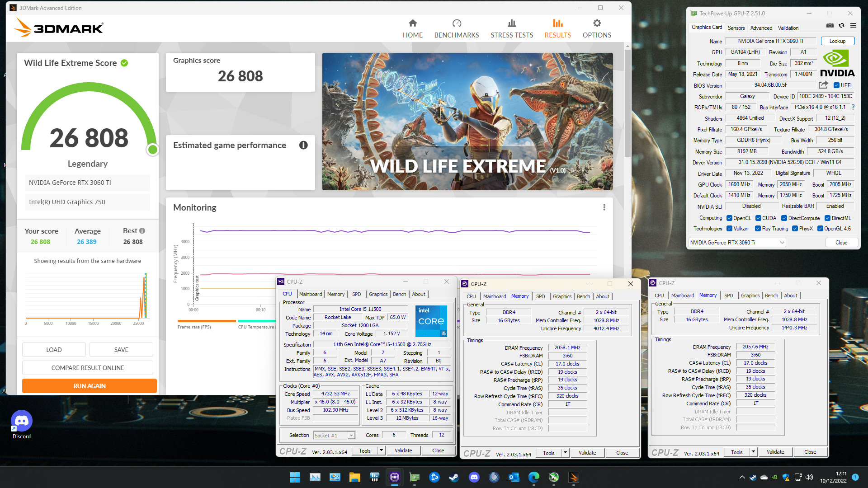This screenshot has height=488, width=868.
Task: Toggle UEFI checkbox in GPU-Z
Action: point(836,85)
